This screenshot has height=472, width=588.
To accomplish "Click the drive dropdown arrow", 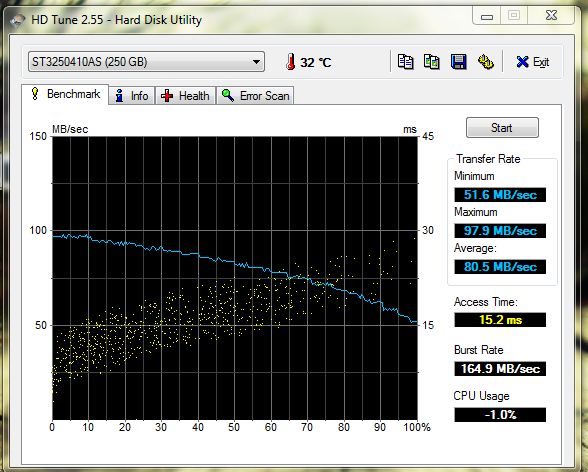I will coord(256,62).
